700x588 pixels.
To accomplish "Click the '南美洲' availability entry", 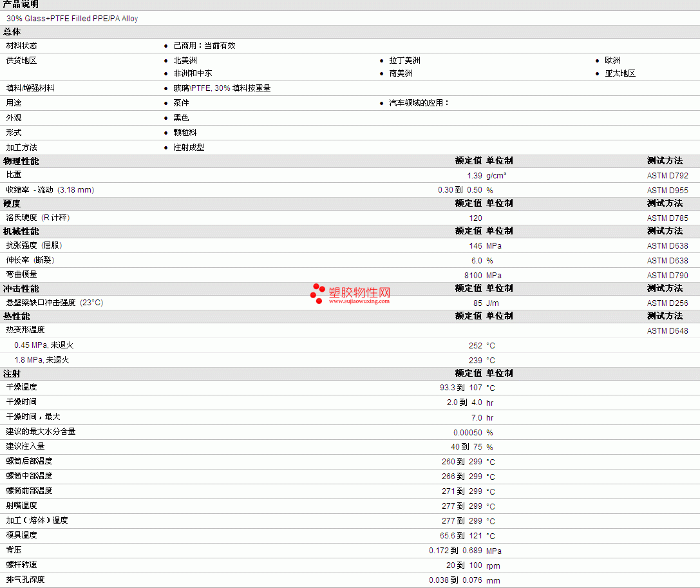I will (401, 73).
